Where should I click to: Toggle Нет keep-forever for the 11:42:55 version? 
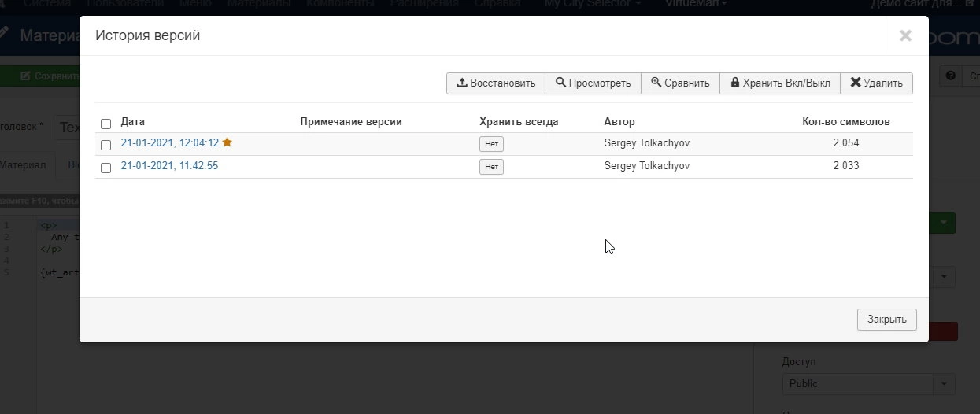(x=491, y=167)
